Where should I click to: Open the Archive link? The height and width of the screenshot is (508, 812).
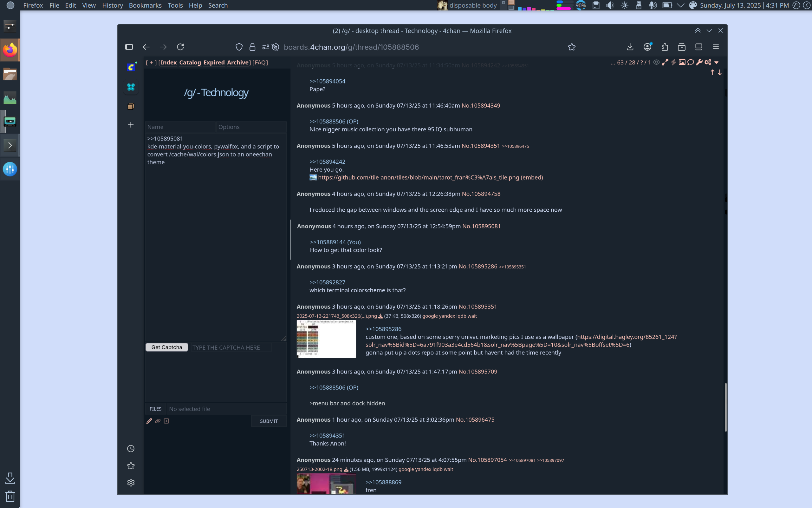[238, 63]
